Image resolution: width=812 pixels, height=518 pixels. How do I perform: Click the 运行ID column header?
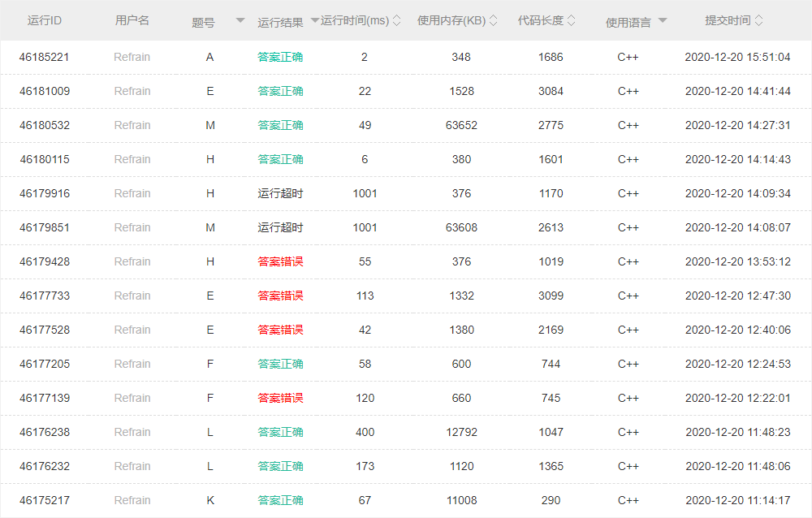[45, 20]
